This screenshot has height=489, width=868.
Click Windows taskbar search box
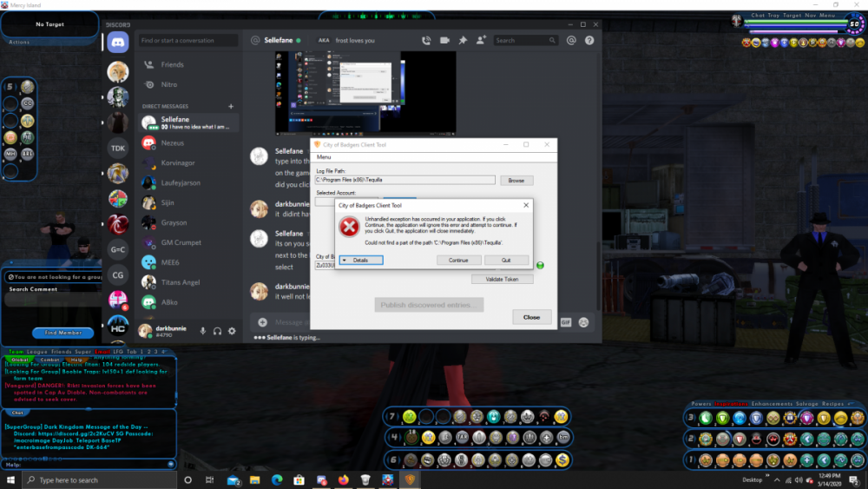tap(100, 480)
